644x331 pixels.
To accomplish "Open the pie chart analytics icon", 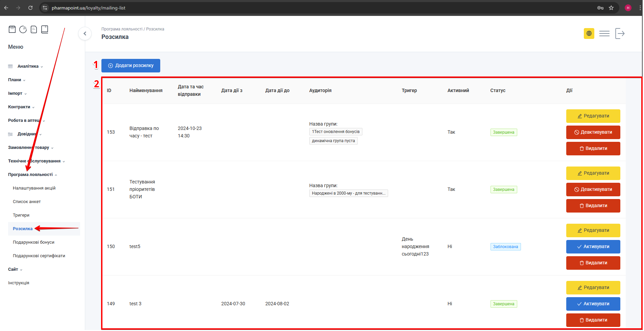I will [x=23, y=29].
